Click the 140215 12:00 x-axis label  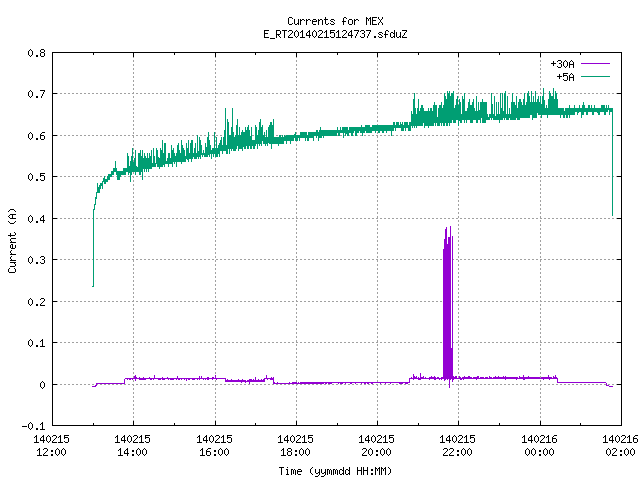(x=51, y=446)
